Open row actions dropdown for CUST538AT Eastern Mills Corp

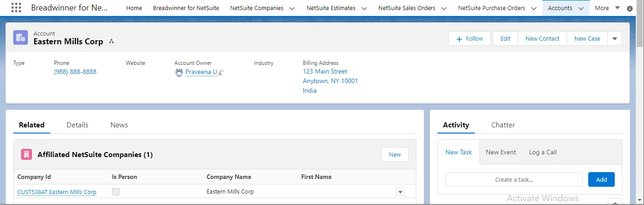[400, 192]
